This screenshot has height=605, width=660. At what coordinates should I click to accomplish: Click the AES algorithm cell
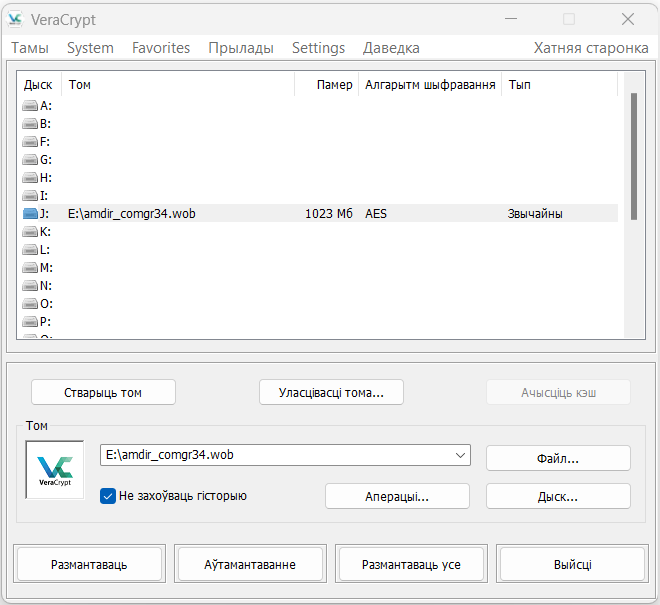coord(376,214)
